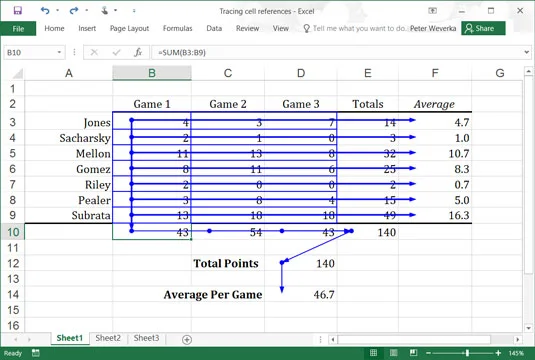Viewport: 535px width, 360px height.
Task: Click next sheet navigation arrow
Action: (29, 340)
